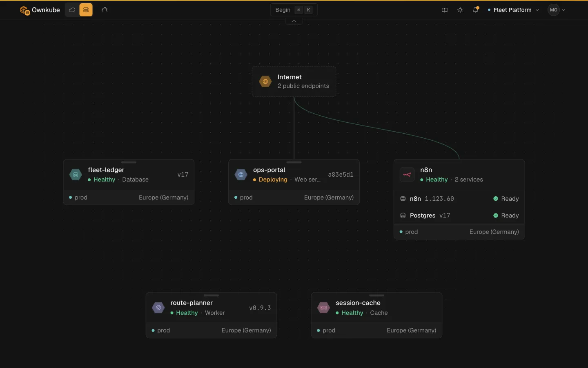Open the documentation book icon
The image size is (588, 368).
pyautogui.click(x=445, y=10)
